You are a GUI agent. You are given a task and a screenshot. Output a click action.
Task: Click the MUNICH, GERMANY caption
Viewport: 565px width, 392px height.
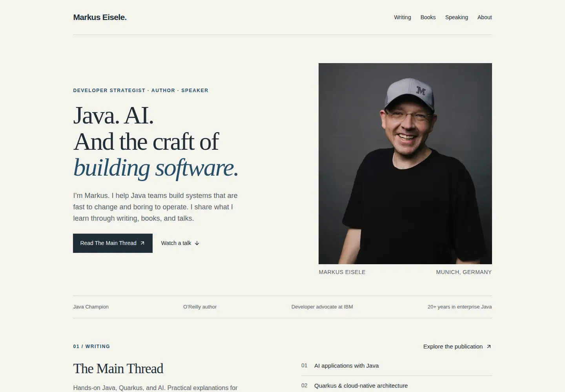tap(464, 272)
